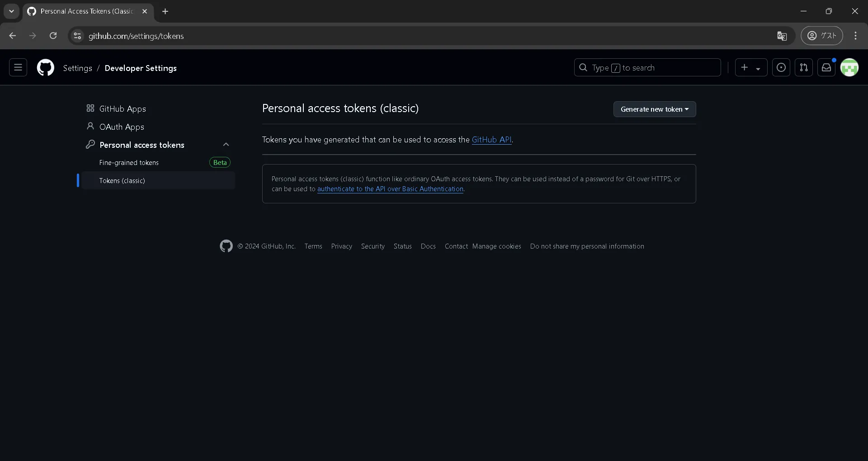Open Fine-grained tokens page
Viewport: 868px width, 461px height.
click(x=129, y=163)
